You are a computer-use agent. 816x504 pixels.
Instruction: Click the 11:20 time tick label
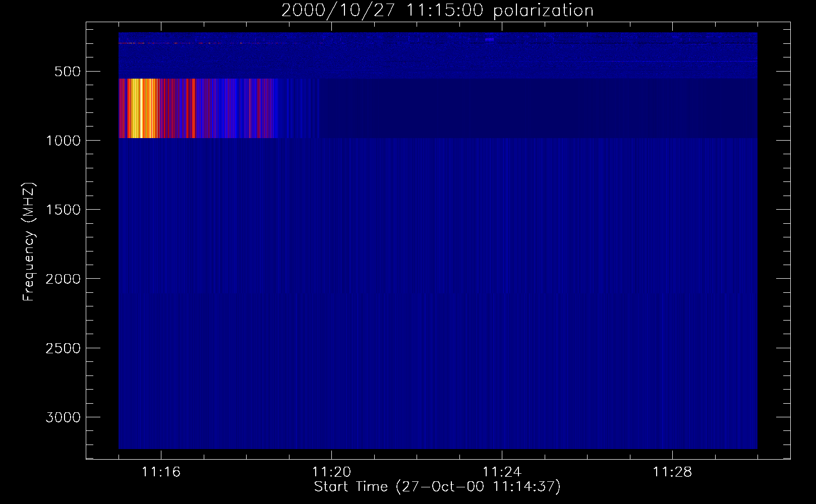click(x=331, y=472)
